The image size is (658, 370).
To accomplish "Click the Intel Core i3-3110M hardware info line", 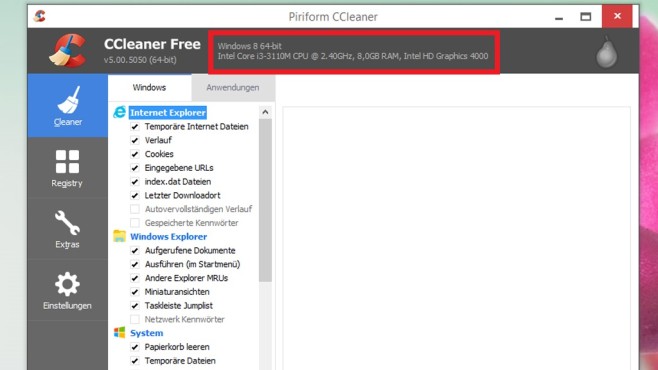I will pyautogui.click(x=353, y=56).
